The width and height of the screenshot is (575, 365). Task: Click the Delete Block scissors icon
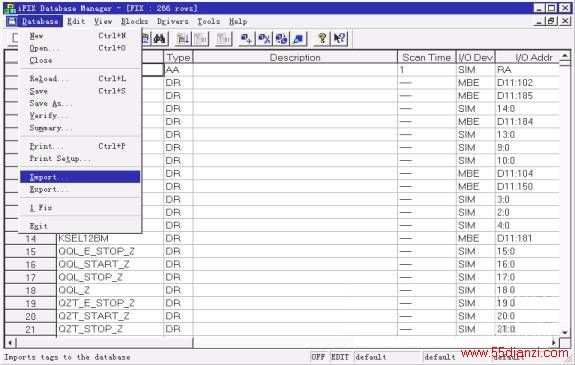(x=264, y=39)
